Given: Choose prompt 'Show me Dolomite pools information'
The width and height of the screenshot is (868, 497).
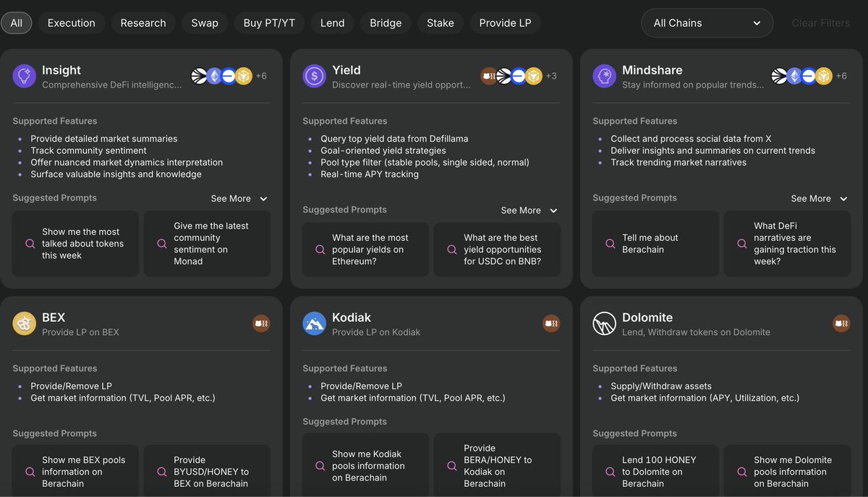Looking at the screenshot, I should 788,471.
